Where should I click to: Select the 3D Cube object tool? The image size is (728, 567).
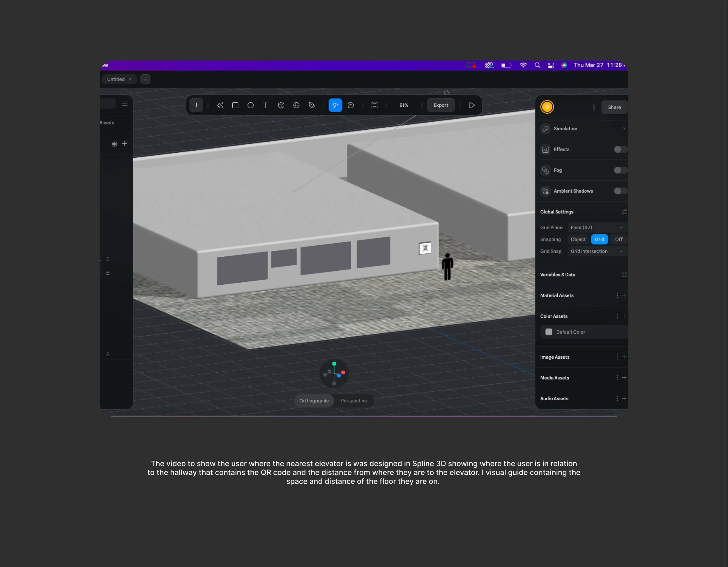[x=281, y=105]
